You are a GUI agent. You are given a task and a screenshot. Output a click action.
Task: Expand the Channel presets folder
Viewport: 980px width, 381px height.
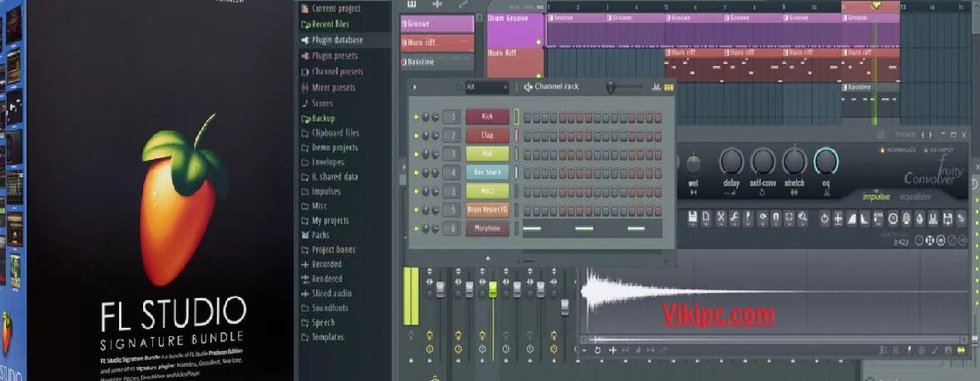coord(331,72)
